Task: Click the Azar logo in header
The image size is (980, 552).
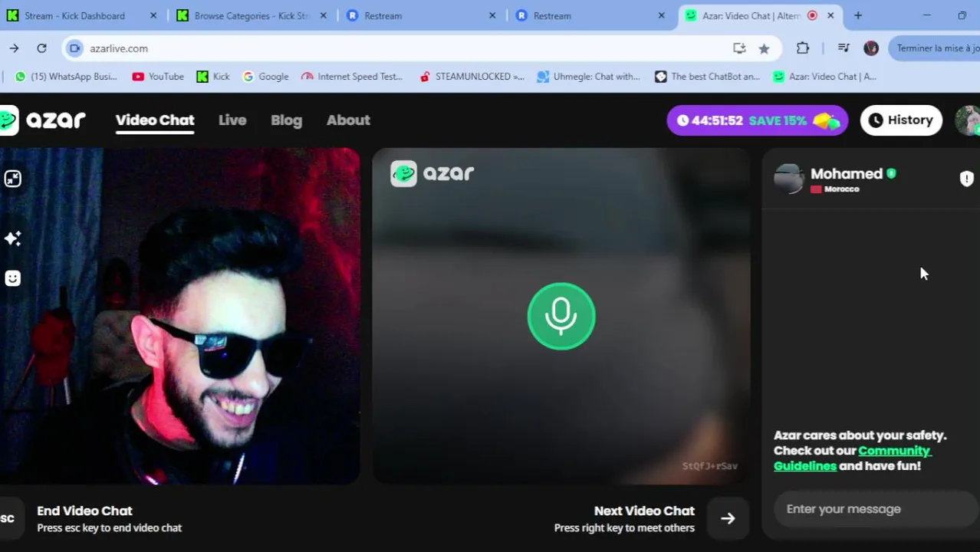Action: click(x=43, y=120)
